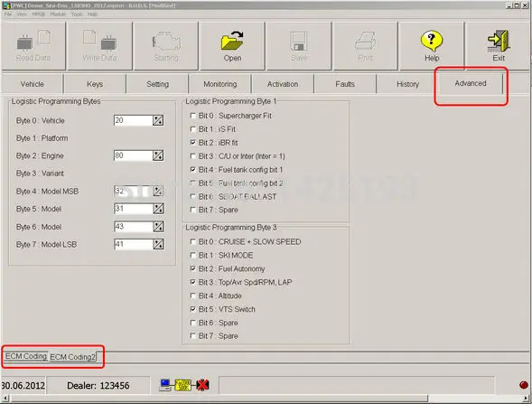532x404 pixels.
Task: Click the percent button beside Byte 6 Model
Action: tap(158, 227)
